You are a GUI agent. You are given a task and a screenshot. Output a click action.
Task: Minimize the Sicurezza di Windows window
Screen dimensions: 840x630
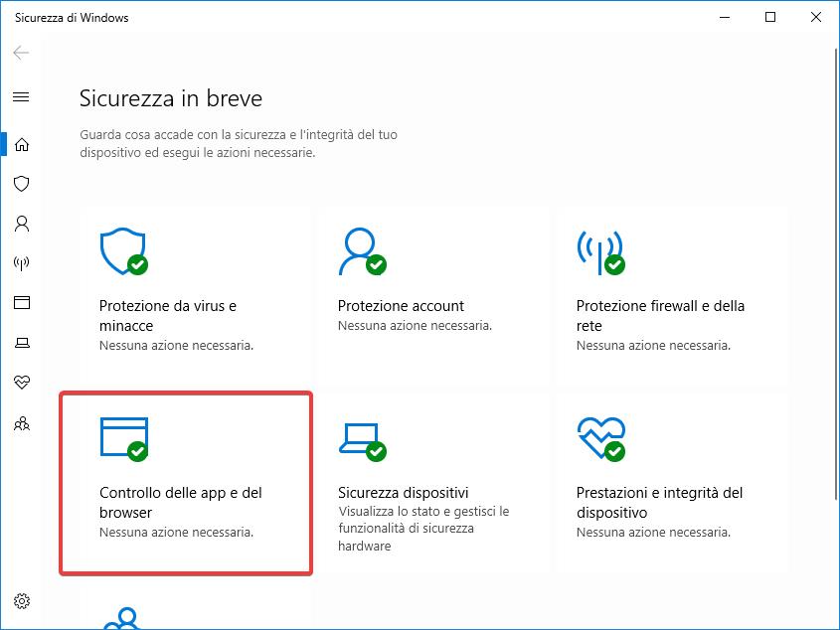click(x=725, y=17)
